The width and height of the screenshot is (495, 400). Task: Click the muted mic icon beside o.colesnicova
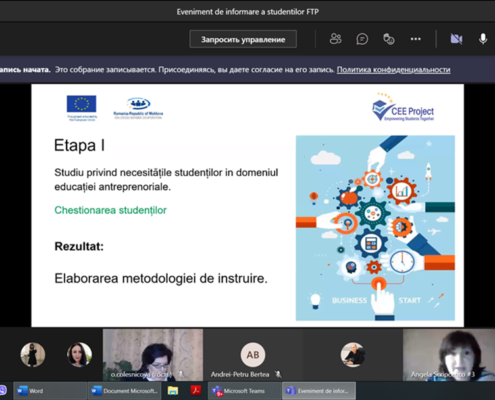coord(181,375)
